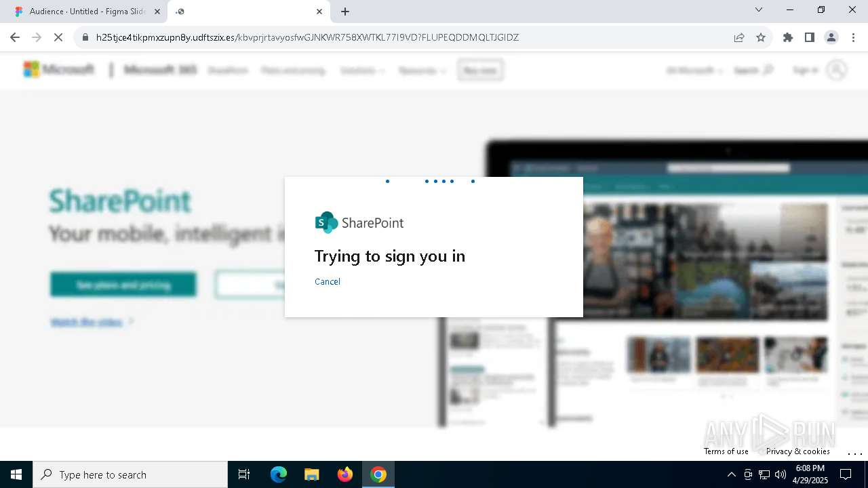Launch Microsoft Edge from taskbar
This screenshot has height=488, width=868.
279,474
